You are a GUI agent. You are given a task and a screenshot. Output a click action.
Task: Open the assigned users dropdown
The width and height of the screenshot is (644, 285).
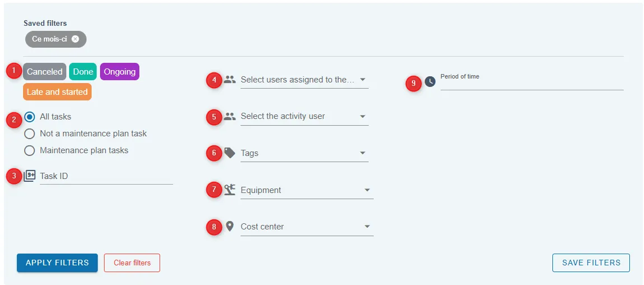pos(305,80)
